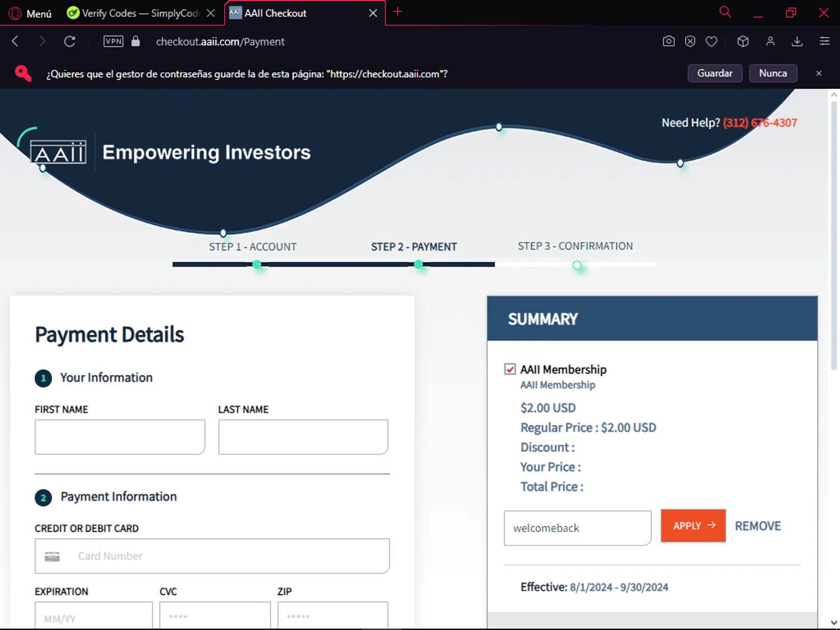Open the downloads icon
The image size is (840, 630).
[x=797, y=41]
